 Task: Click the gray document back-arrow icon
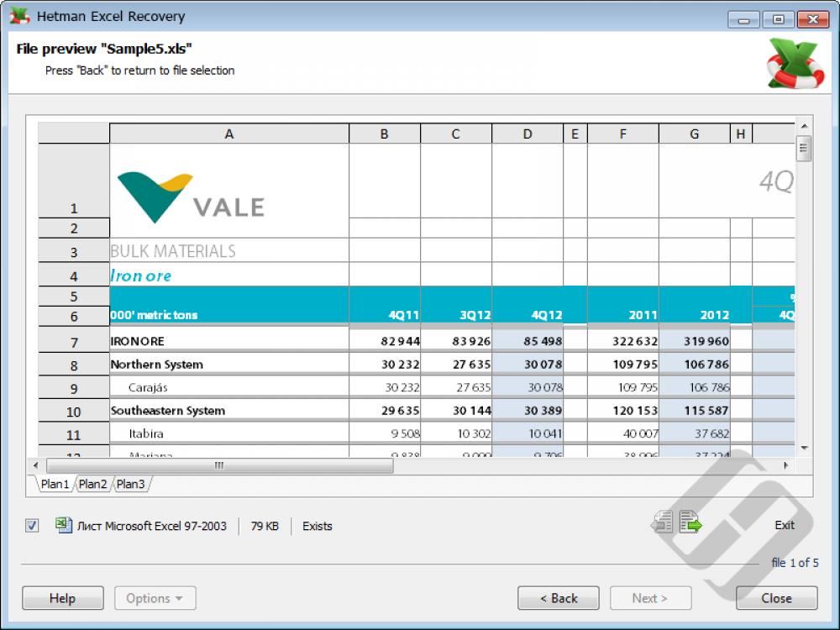point(661,521)
